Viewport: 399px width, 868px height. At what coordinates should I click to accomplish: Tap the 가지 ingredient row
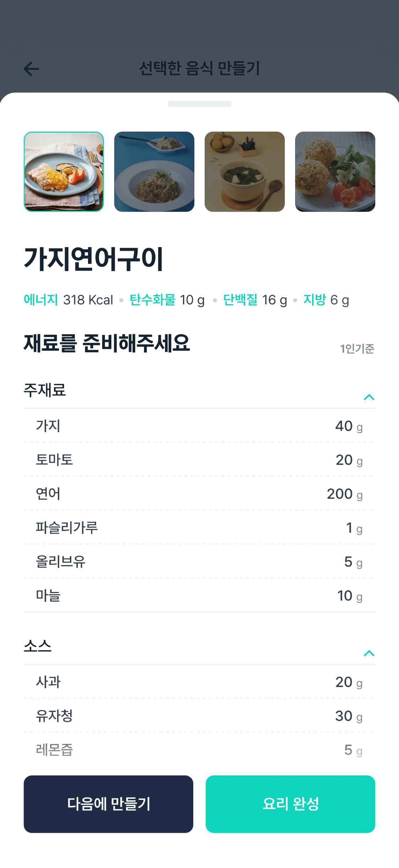tap(199, 426)
